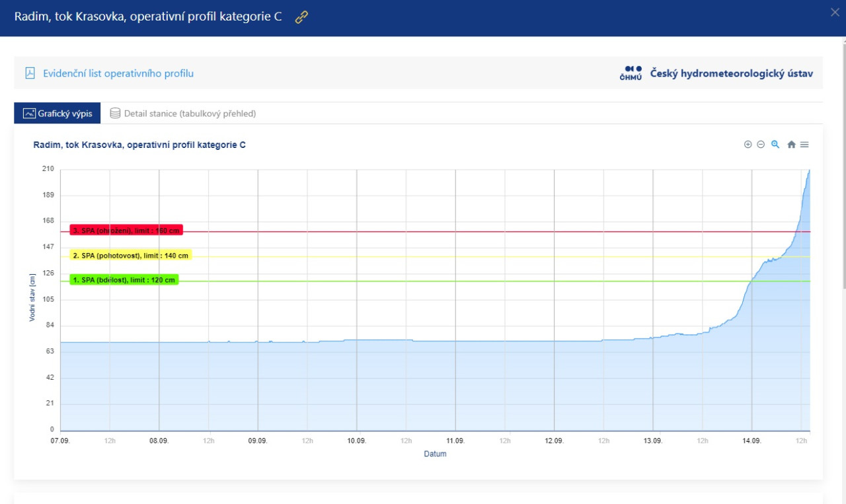Viewport: 846px width, 504px height.
Task: Switch to Detail stanice tabular tab
Action: click(182, 114)
